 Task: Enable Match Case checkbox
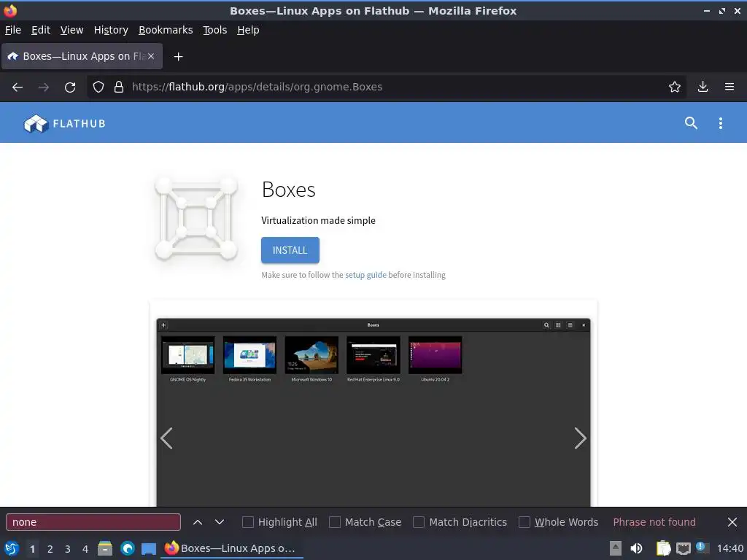tap(335, 522)
